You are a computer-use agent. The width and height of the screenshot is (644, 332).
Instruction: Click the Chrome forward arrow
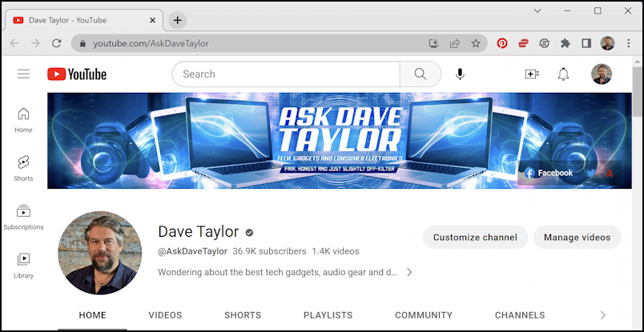[35, 43]
